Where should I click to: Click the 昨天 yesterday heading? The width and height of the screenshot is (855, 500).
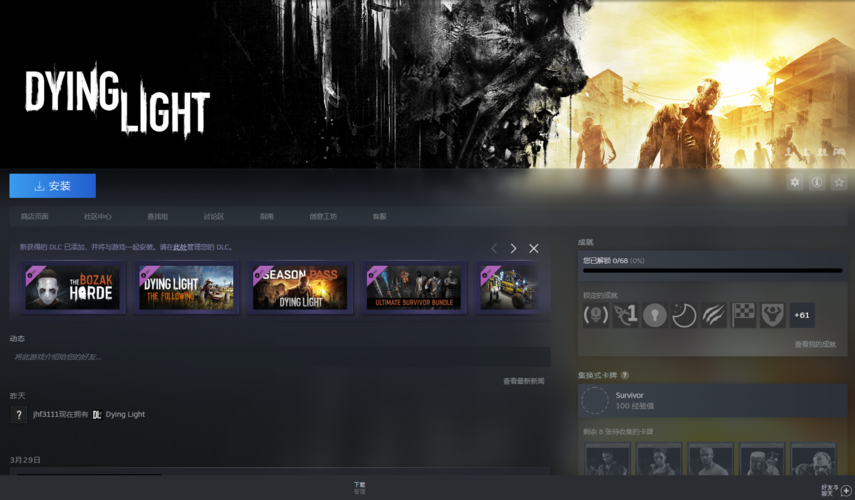coord(17,395)
